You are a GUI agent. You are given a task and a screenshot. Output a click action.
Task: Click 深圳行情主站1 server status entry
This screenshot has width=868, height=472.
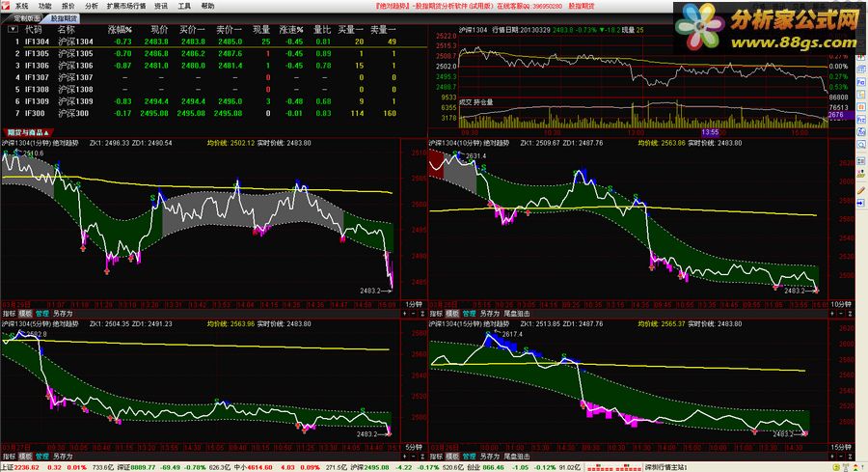click(x=666, y=467)
